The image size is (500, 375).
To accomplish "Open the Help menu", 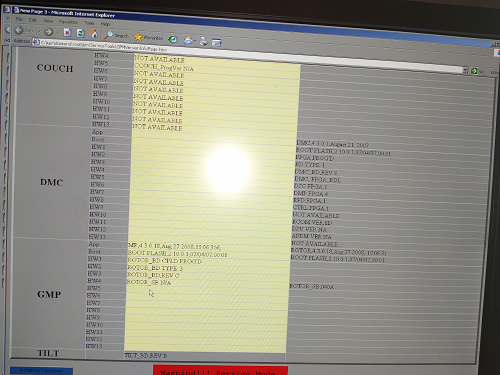I will (x=105, y=24).
